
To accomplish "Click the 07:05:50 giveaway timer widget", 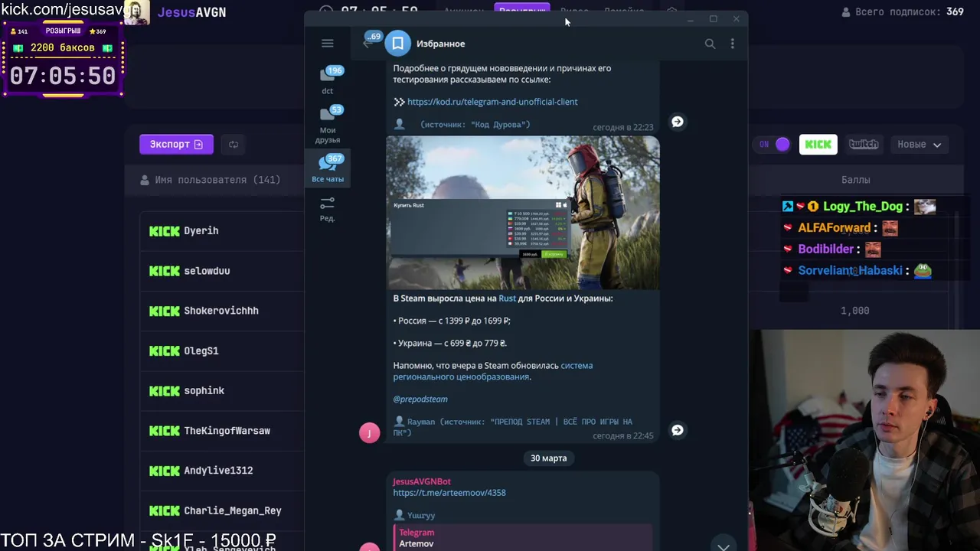I will (63, 76).
